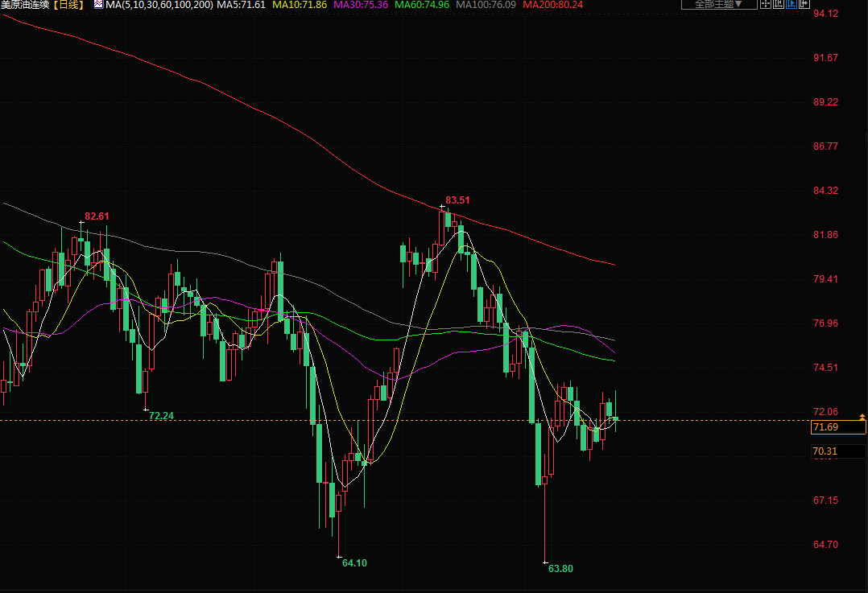868x593 pixels.
Task: Select the magenta MA30:75.36 legend
Action: point(361,5)
